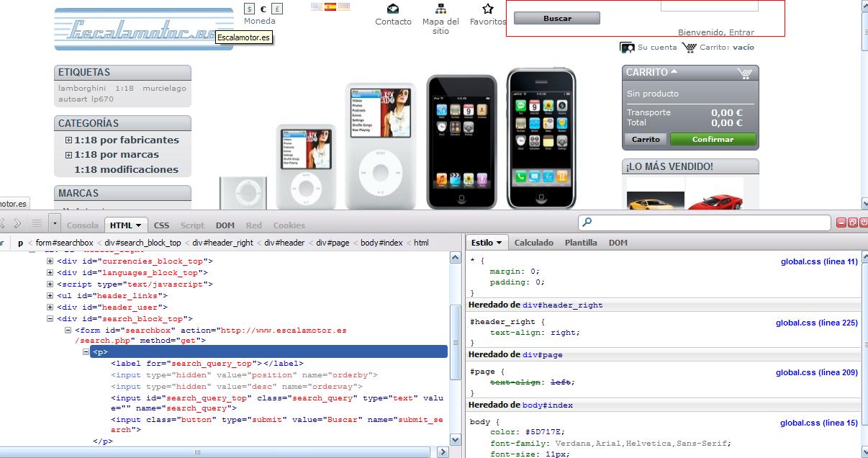Click the Buscar search button
Viewport: 868px width, 458px height.
tap(557, 18)
